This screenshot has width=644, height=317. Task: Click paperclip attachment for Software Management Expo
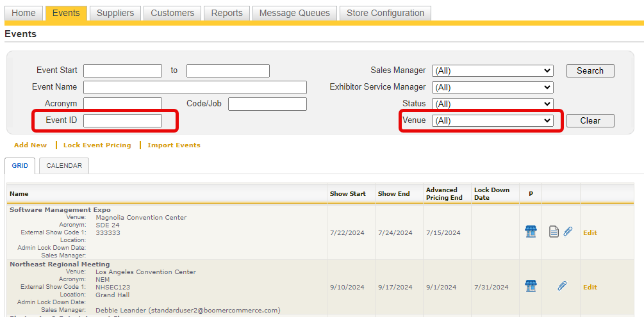(568, 232)
